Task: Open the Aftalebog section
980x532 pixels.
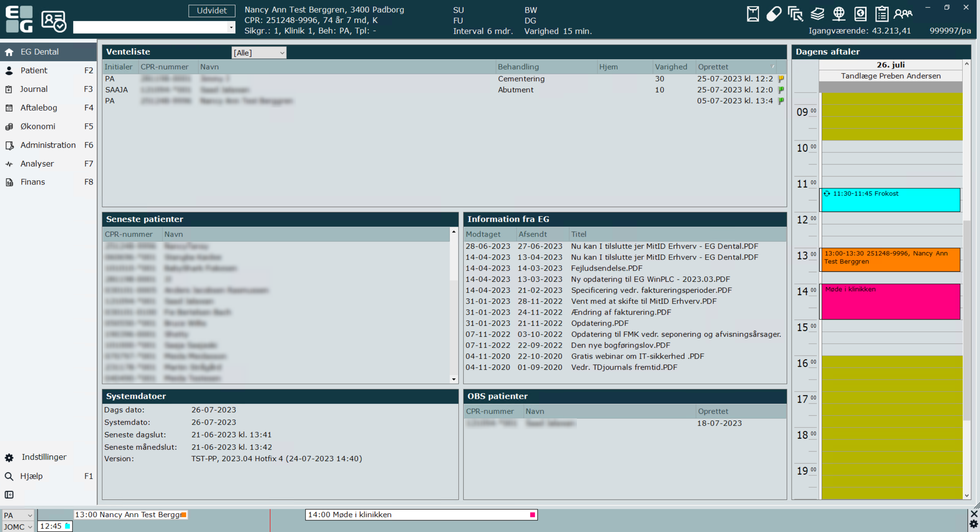Action: [48, 108]
